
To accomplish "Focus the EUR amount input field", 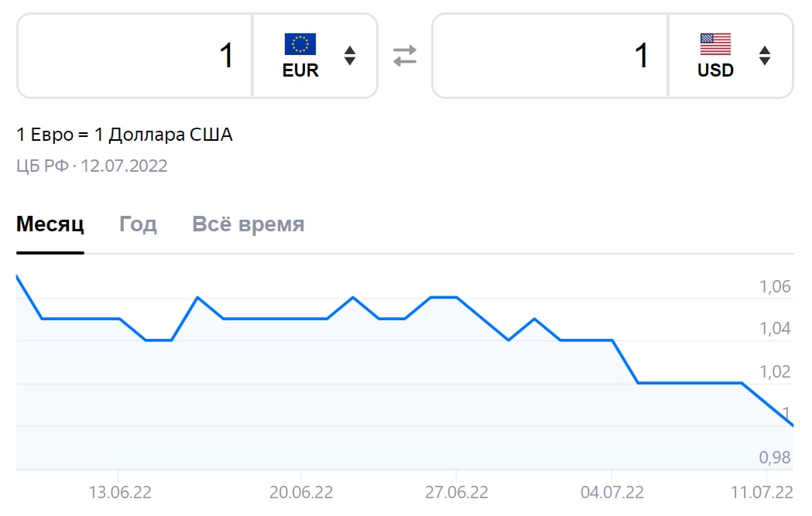I will pyautogui.click(x=135, y=56).
